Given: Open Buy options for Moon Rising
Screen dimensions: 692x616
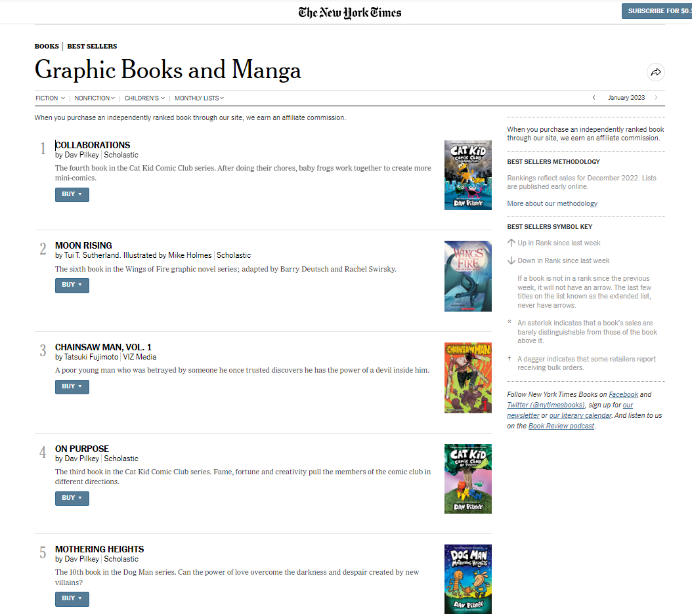Looking at the screenshot, I should (72, 285).
